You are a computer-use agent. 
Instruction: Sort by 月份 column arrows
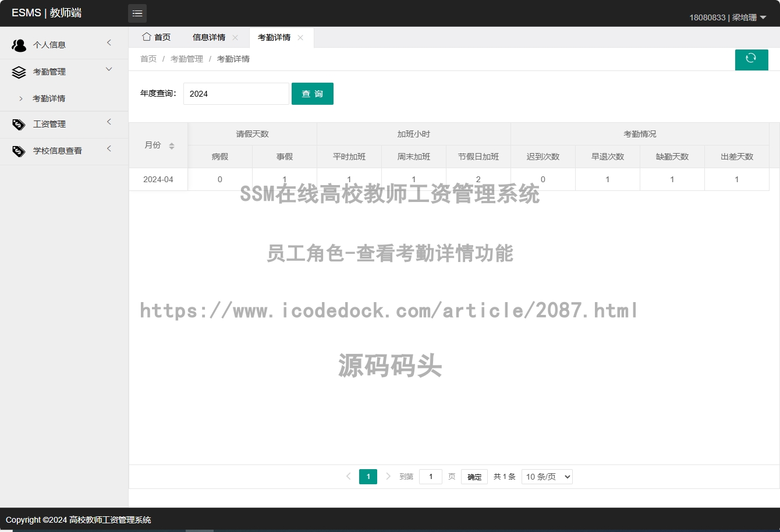pos(172,146)
